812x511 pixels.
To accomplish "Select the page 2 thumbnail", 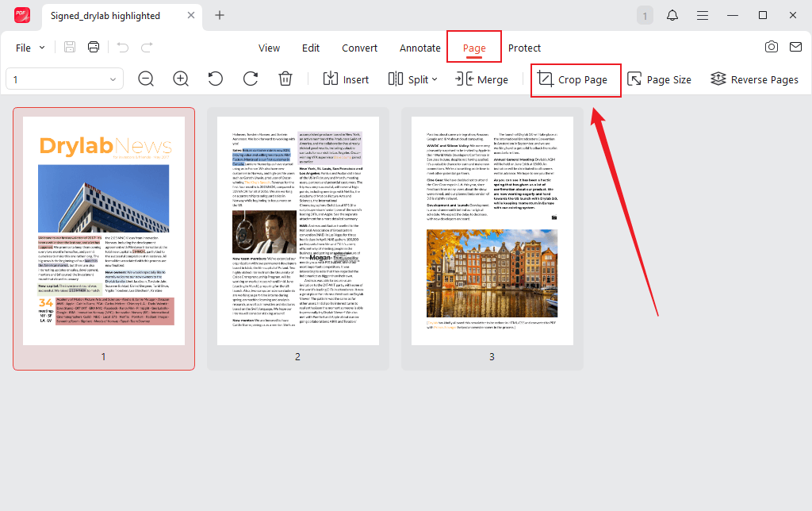I will pyautogui.click(x=297, y=230).
